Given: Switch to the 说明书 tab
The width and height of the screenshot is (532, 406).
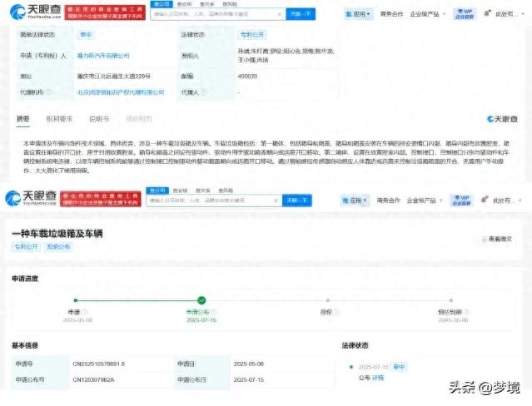Looking at the screenshot, I should (x=99, y=119).
